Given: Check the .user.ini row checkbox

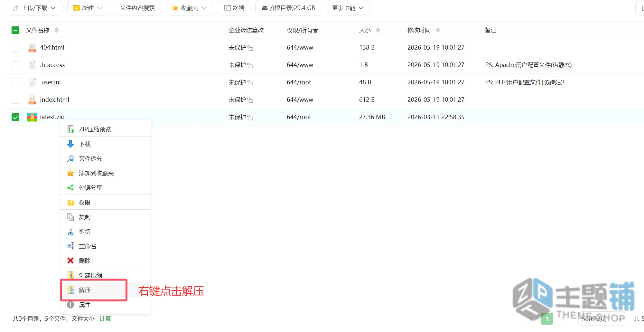Looking at the screenshot, I should pos(15,82).
